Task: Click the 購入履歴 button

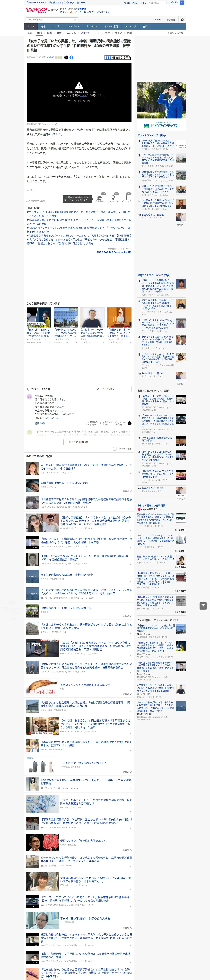Action: pyautogui.click(x=171, y=20)
